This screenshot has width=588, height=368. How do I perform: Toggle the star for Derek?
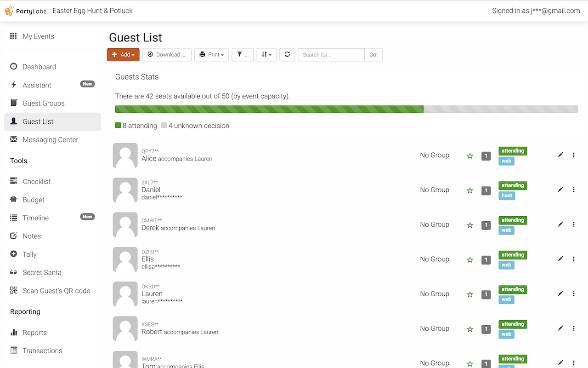click(470, 225)
